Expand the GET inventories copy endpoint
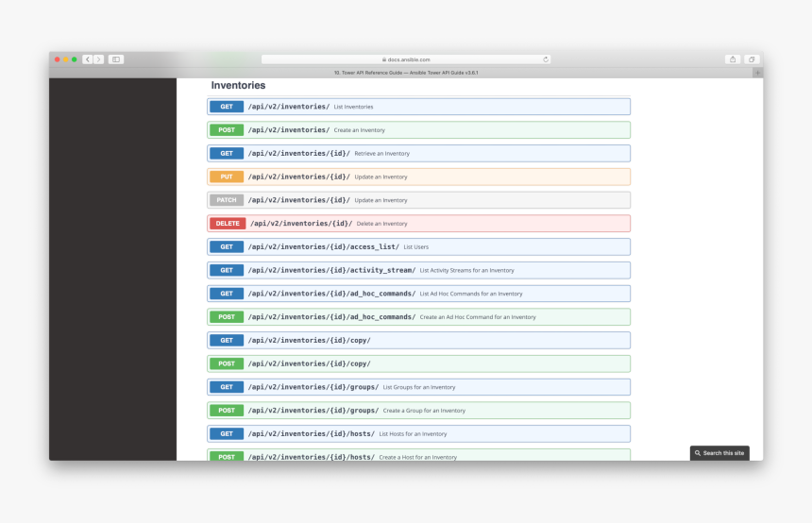 point(419,340)
